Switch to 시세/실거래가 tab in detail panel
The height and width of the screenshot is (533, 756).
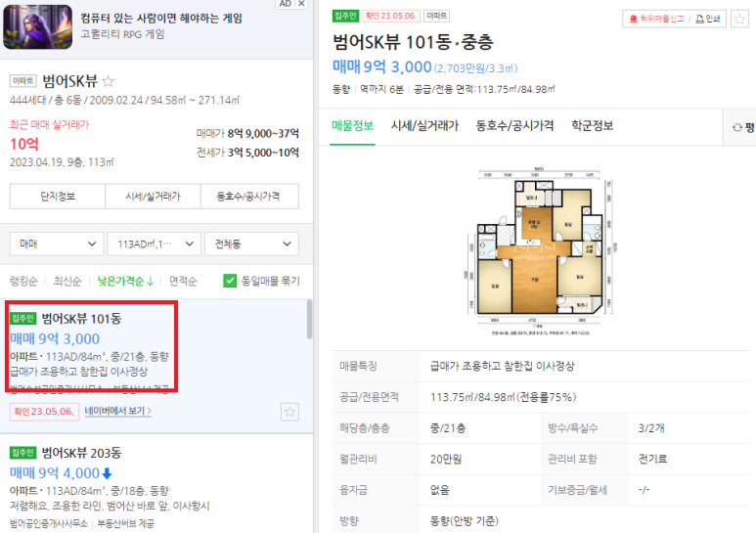click(424, 126)
